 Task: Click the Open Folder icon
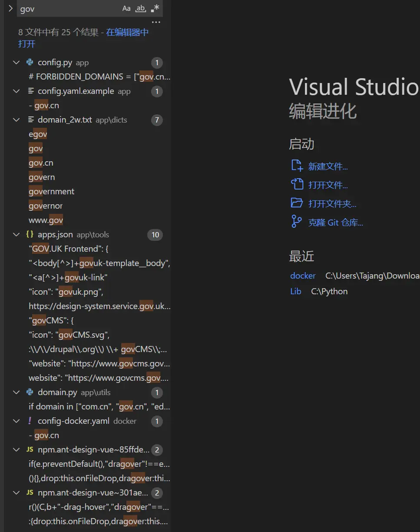pyautogui.click(x=297, y=203)
